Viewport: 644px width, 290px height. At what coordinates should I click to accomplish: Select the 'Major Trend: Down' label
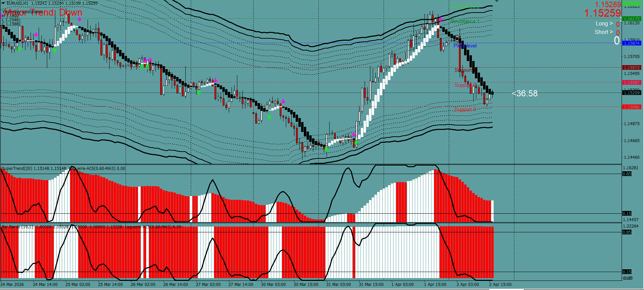point(43,13)
